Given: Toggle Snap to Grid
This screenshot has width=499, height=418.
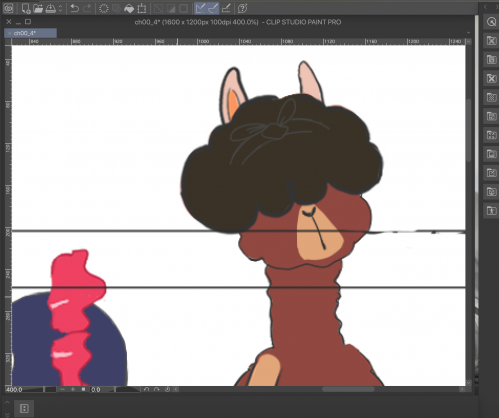Looking at the screenshot, I should click(x=226, y=8).
